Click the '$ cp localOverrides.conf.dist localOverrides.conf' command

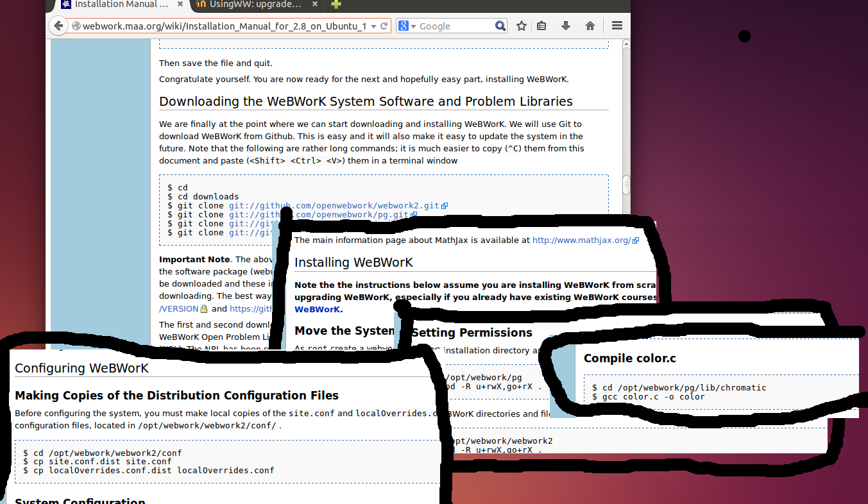tap(148, 470)
